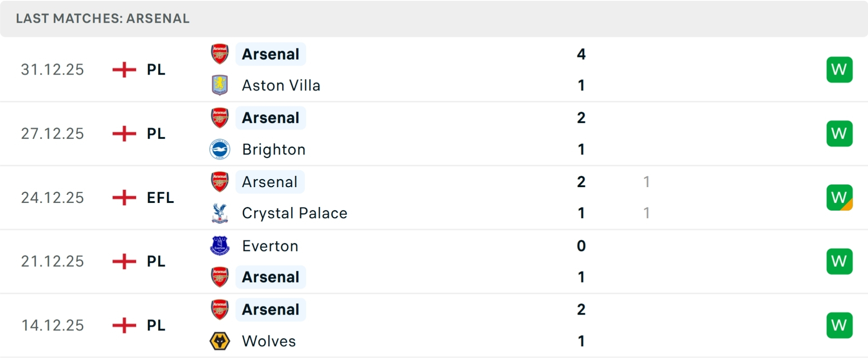The width and height of the screenshot is (868, 358).
Task: Click the PL label for the Everton away match
Action: 155,261
